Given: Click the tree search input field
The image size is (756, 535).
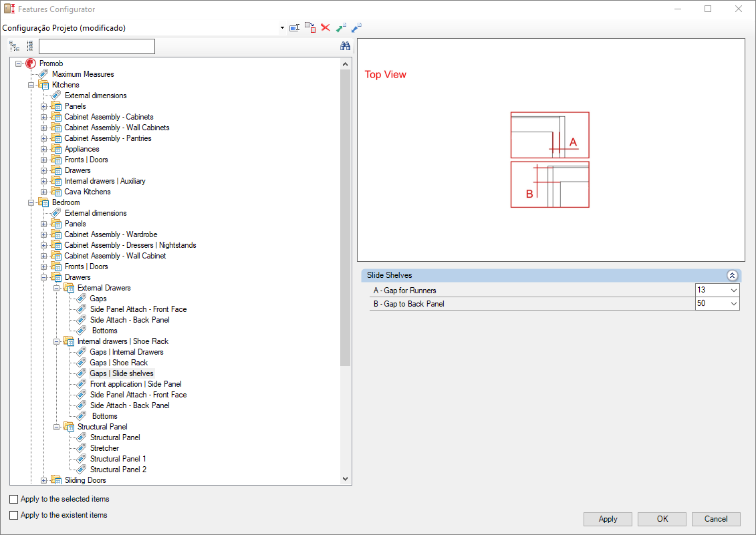Looking at the screenshot, I should pyautogui.click(x=97, y=46).
